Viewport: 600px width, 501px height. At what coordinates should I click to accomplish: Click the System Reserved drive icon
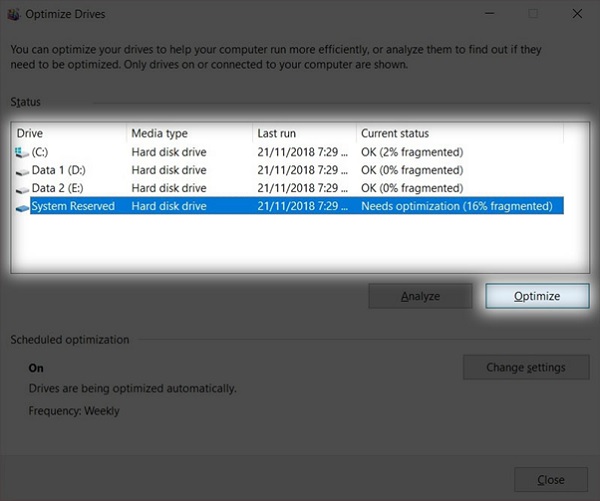click(23, 206)
